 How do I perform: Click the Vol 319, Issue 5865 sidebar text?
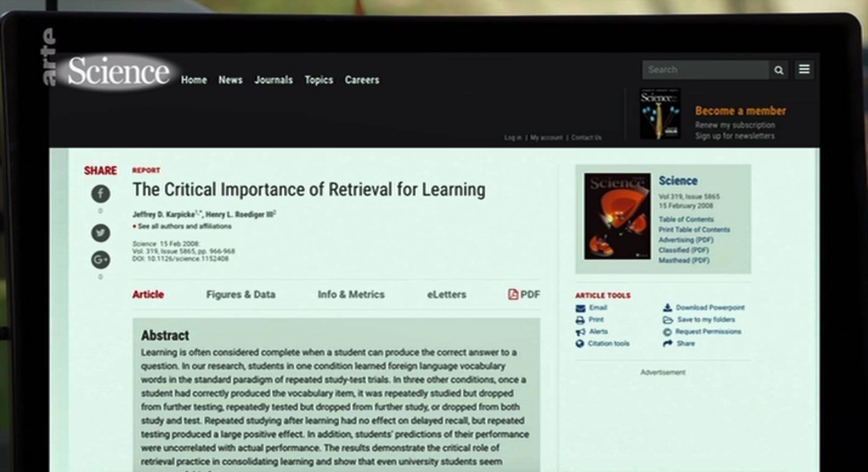689,197
